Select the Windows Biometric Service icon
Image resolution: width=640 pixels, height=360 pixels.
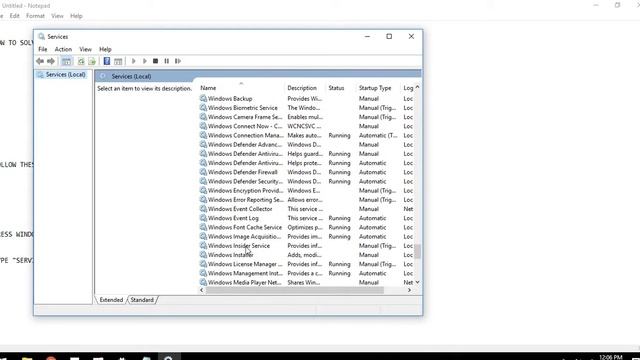coord(203,108)
